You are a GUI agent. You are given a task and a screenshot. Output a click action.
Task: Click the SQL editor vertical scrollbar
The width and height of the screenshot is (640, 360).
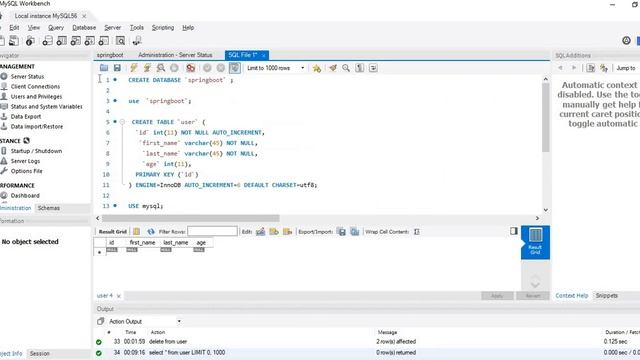[x=546, y=118]
